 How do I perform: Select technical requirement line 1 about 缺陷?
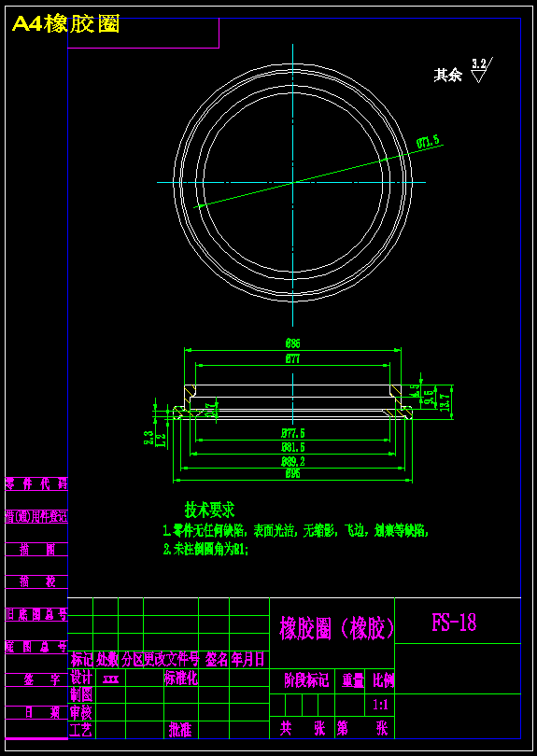tap(296, 531)
